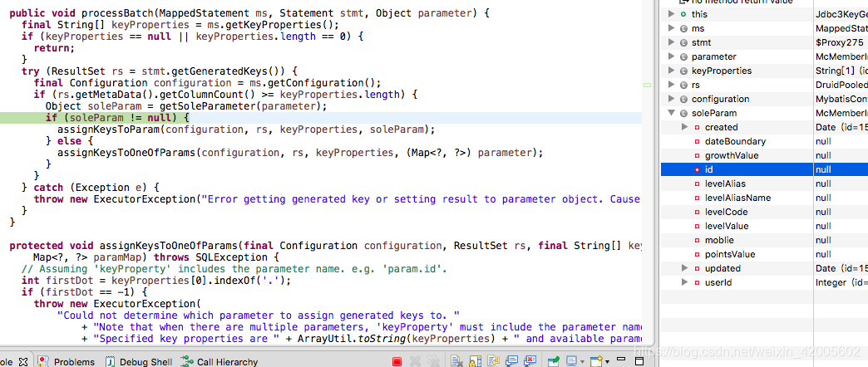
Task: Expand the 'configuration' variable node
Action: coord(672,99)
